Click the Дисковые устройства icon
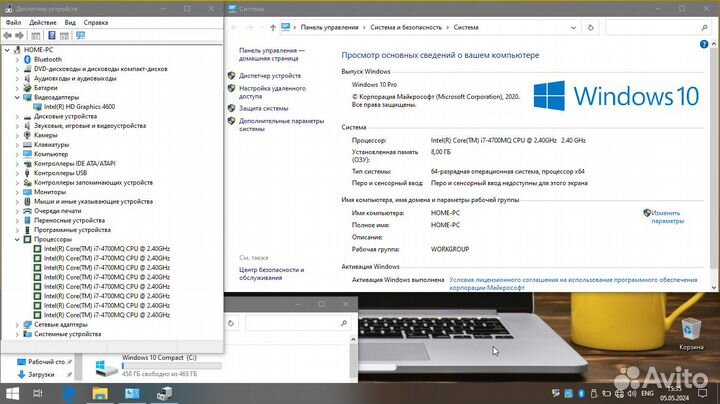This screenshot has width=720, height=404. pyautogui.click(x=27, y=116)
